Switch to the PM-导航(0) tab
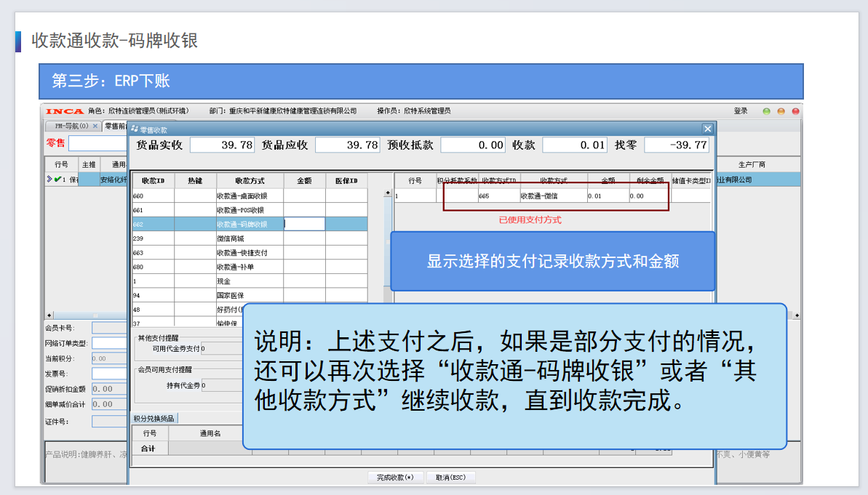This screenshot has height=495, width=868. pos(71,126)
